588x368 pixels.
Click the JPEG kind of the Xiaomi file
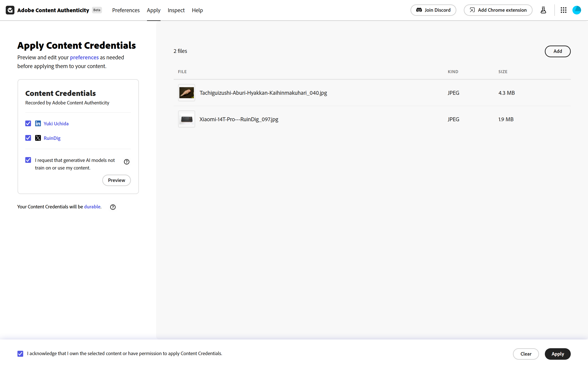[453, 120]
